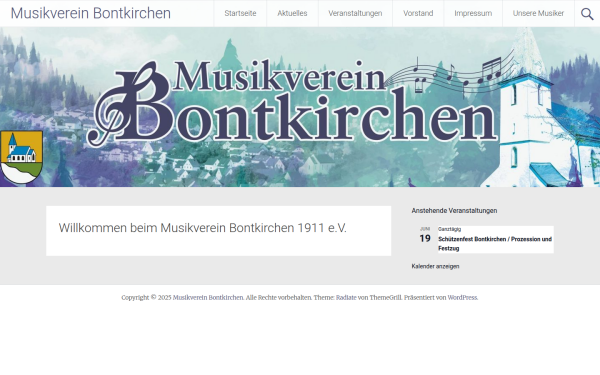
Task: Click the Musikverein Bontkirchen site title
Action: coord(91,13)
